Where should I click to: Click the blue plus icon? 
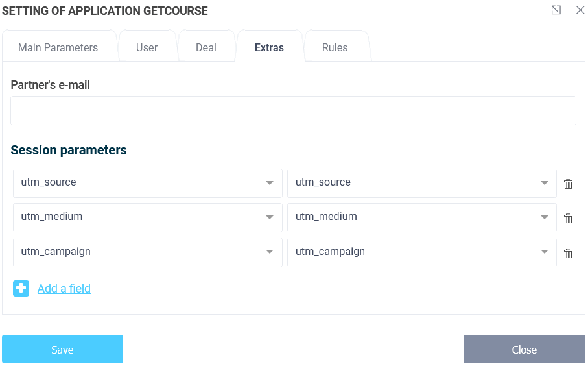tap(21, 288)
